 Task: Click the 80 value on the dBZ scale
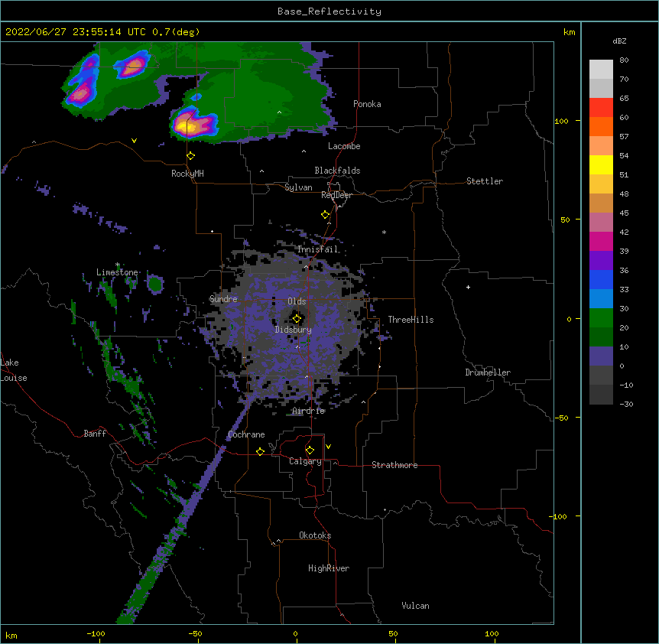pos(624,60)
